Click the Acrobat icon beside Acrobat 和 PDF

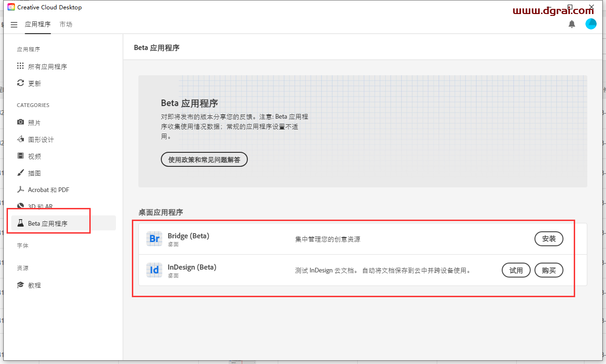point(20,189)
